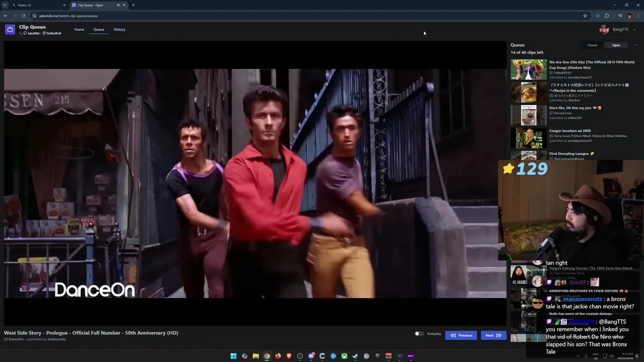Go to the Previous clip
The image size is (644, 362).
461,335
